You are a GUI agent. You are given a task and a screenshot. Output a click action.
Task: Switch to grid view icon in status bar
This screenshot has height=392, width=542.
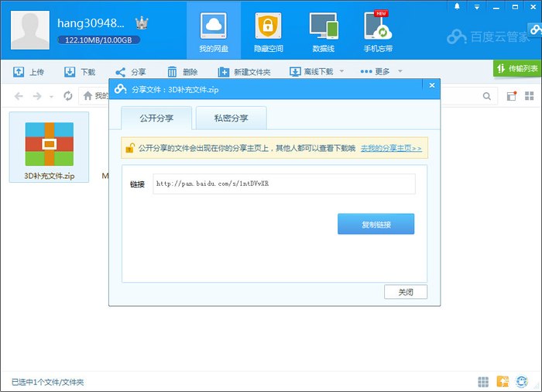[483, 382]
